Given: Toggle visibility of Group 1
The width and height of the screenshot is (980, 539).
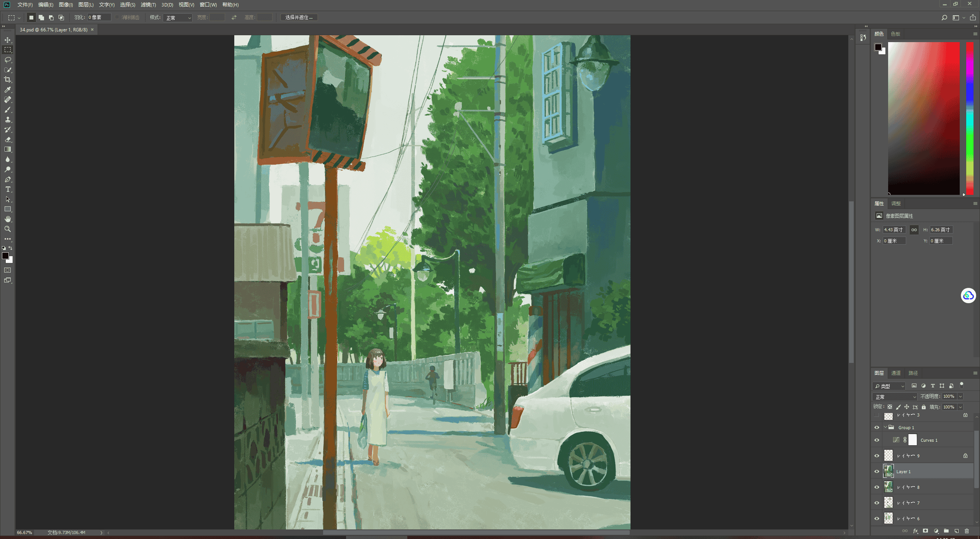Looking at the screenshot, I should [877, 428].
